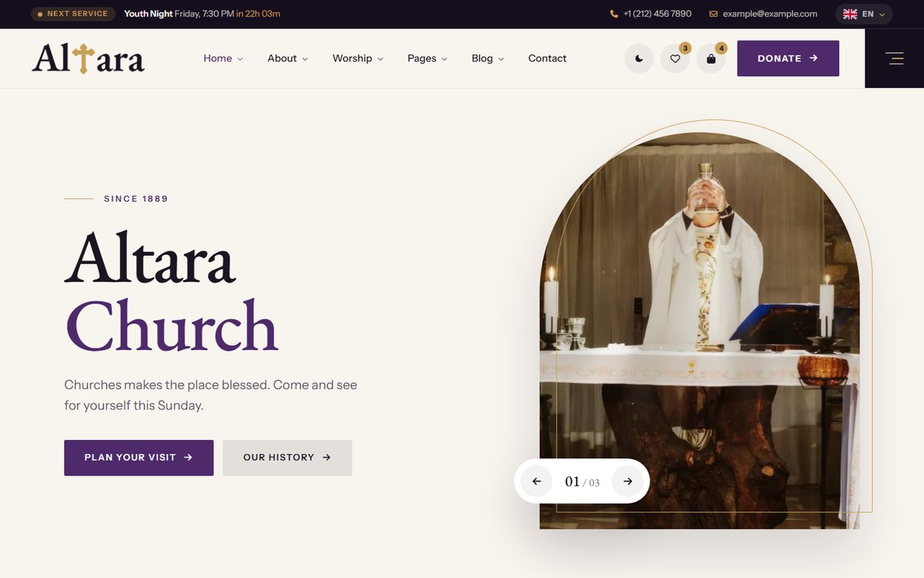Expand the Blog dropdown menu

487,59
